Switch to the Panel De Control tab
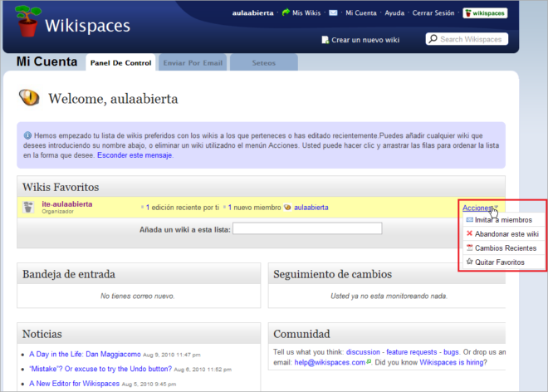The height and width of the screenshot is (392, 548). click(120, 63)
